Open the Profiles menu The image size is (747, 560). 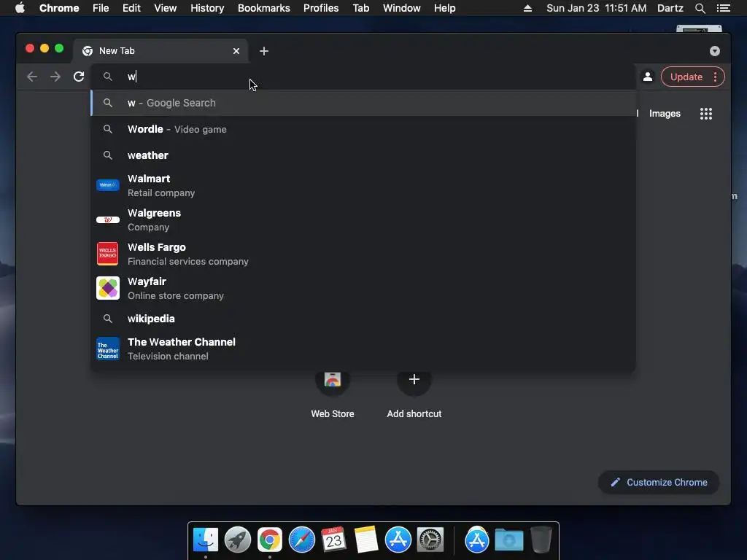pos(321,8)
